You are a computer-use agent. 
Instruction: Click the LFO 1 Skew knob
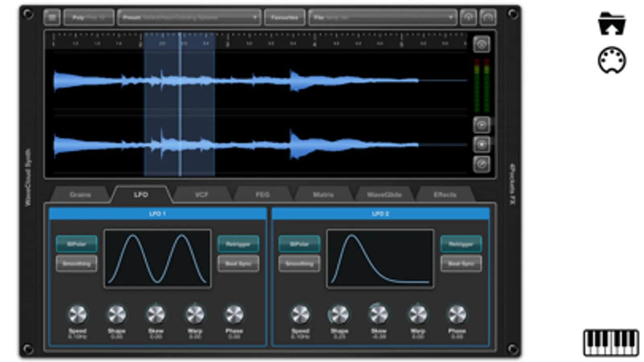(x=156, y=315)
